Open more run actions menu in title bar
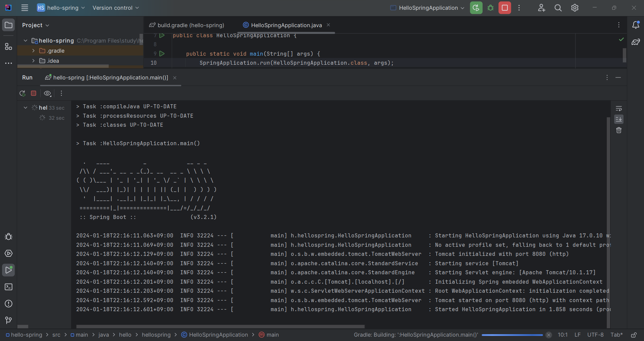Screen dimensions: 644x341 pos(519,8)
